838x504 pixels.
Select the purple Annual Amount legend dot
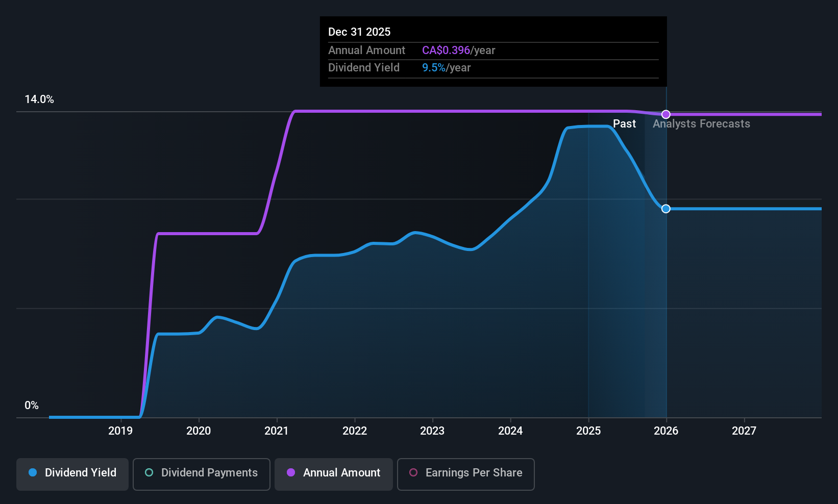(x=291, y=472)
